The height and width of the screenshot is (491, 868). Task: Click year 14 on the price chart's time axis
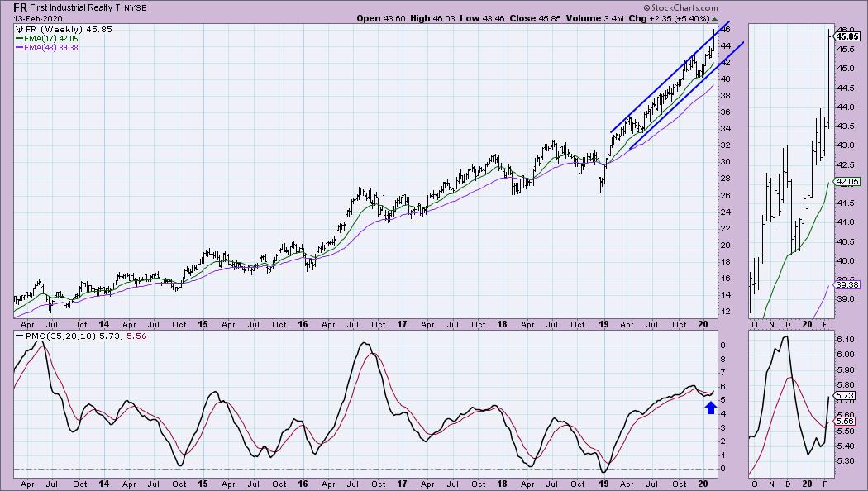click(103, 324)
